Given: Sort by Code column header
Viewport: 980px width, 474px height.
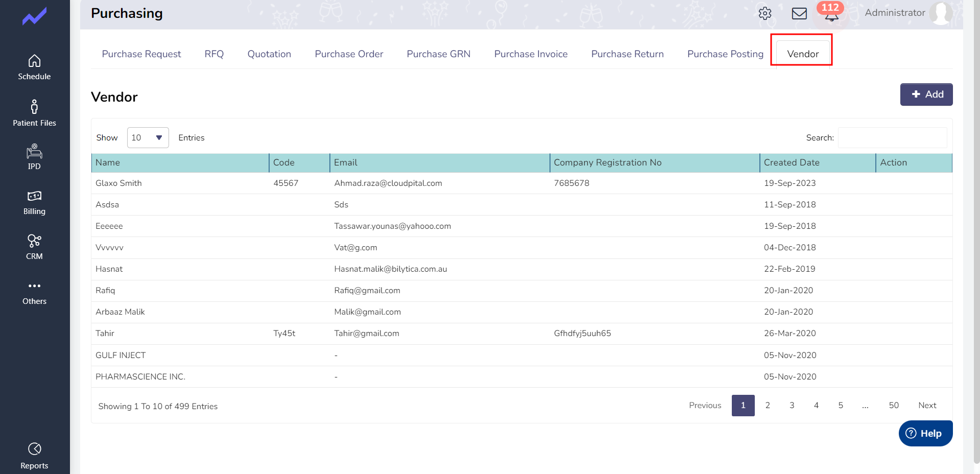Looking at the screenshot, I should coord(299,163).
